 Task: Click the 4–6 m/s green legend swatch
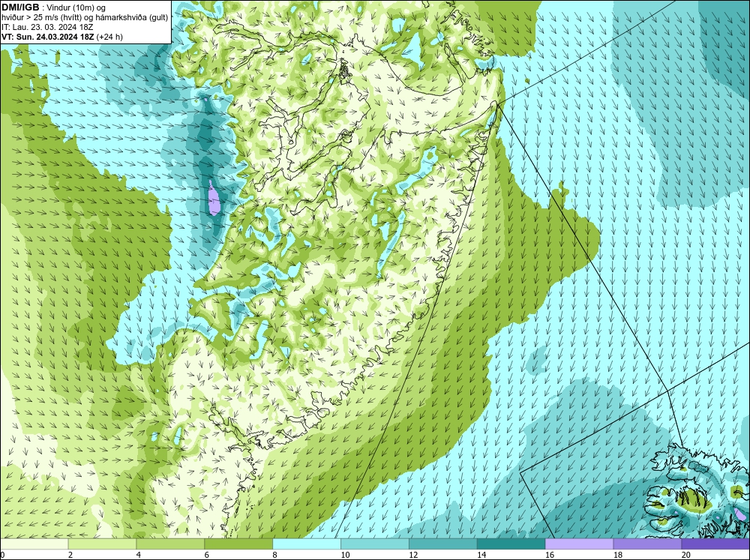click(x=170, y=544)
